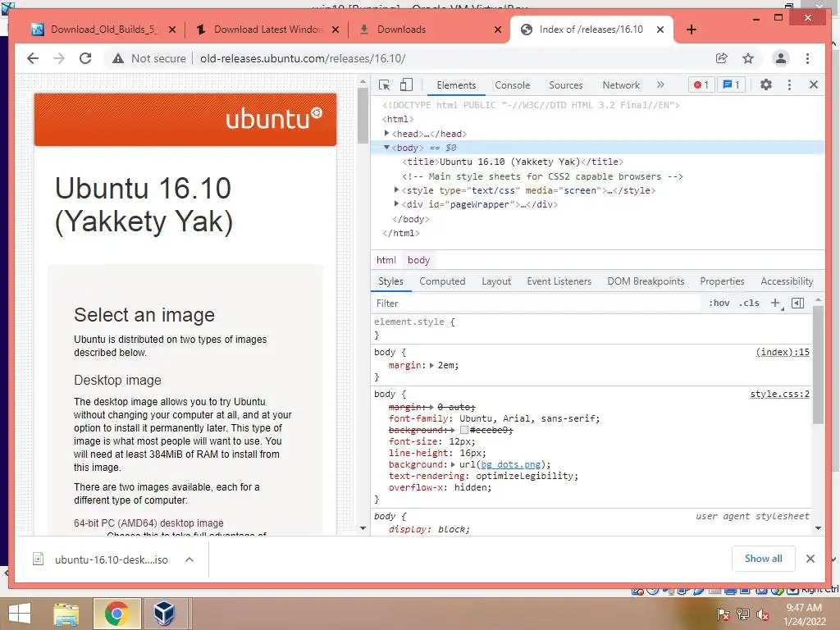Open the Computed styles tab

pos(442,281)
